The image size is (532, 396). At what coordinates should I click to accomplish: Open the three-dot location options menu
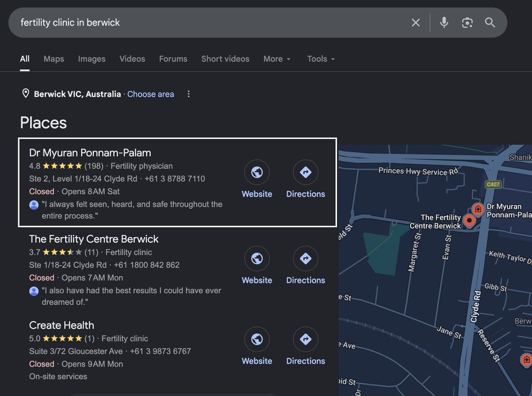(188, 94)
